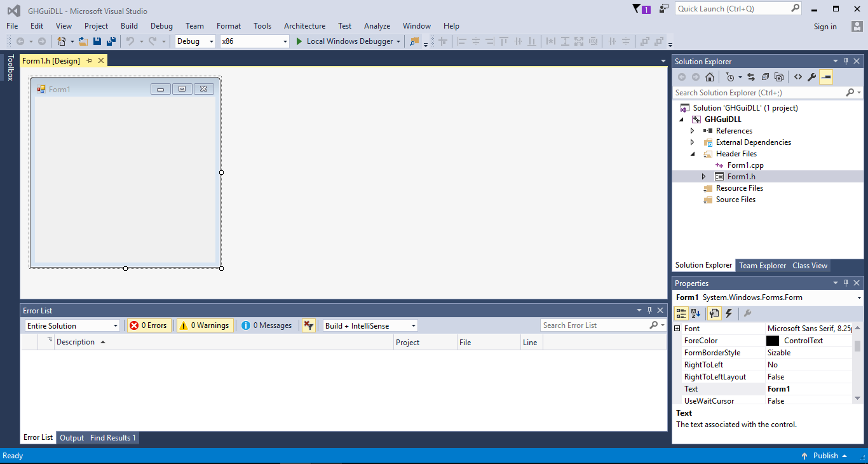This screenshot has height=464, width=868.
Task: Expand the External Dependencies node
Action: pyautogui.click(x=692, y=142)
